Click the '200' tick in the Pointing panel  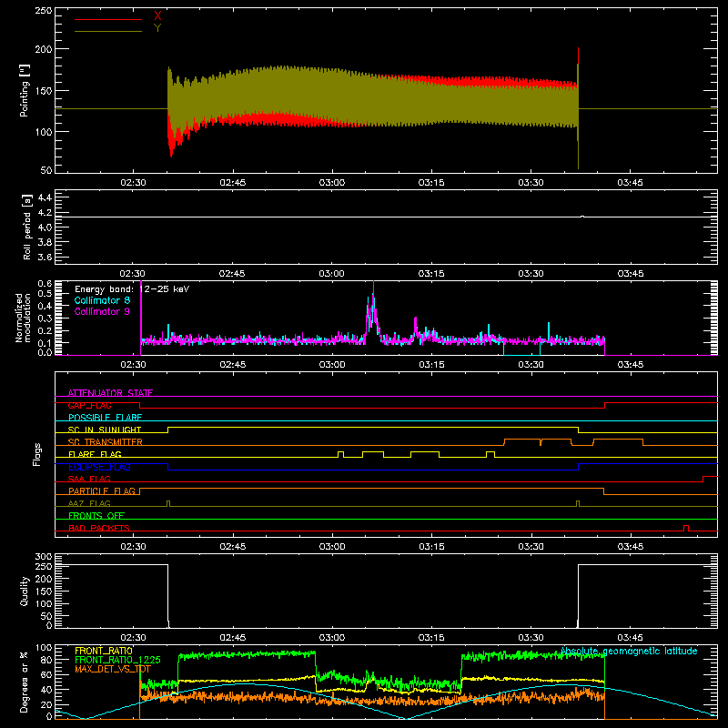coord(44,49)
